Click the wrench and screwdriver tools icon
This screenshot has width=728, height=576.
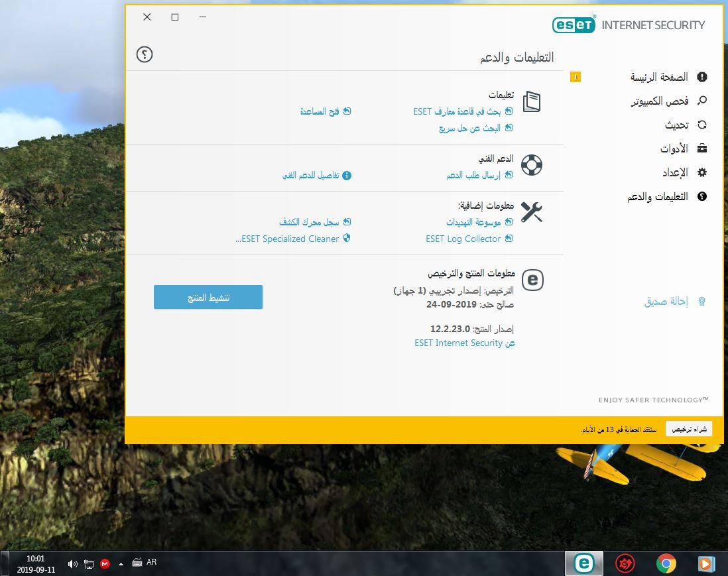tap(532, 212)
